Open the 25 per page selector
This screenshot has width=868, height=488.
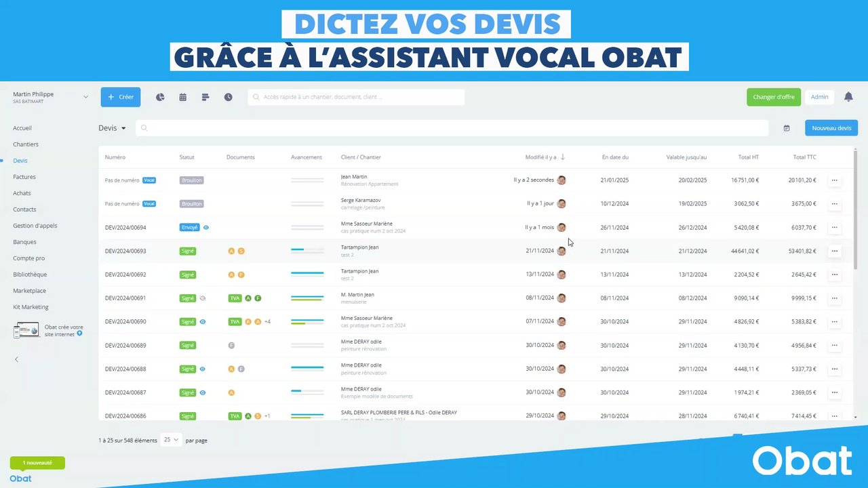172,440
